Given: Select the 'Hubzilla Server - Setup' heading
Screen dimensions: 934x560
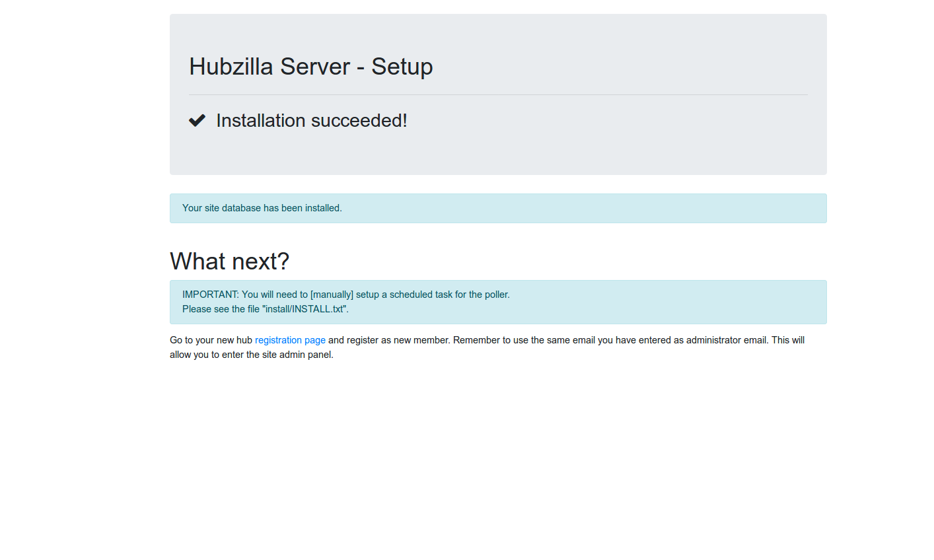Looking at the screenshot, I should [x=311, y=67].
